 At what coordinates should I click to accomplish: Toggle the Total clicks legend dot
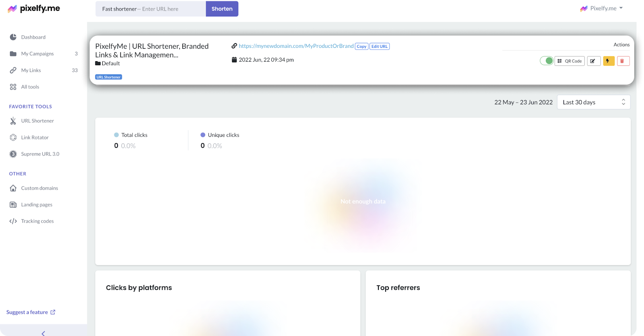(x=116, y=135)
